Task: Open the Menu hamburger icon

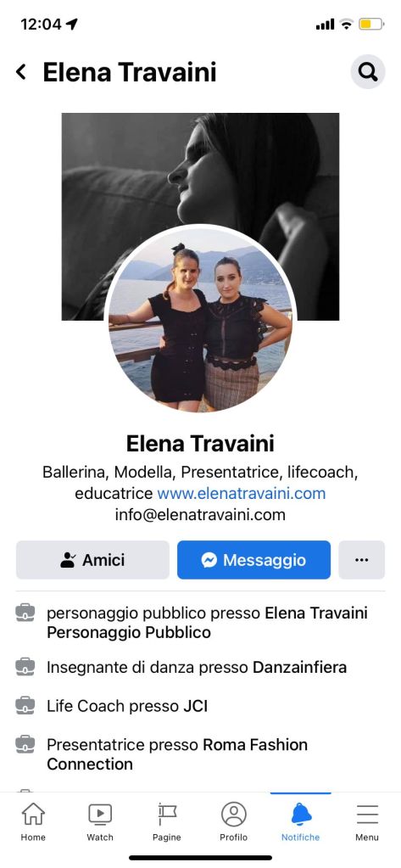Action: pos(367,815)
